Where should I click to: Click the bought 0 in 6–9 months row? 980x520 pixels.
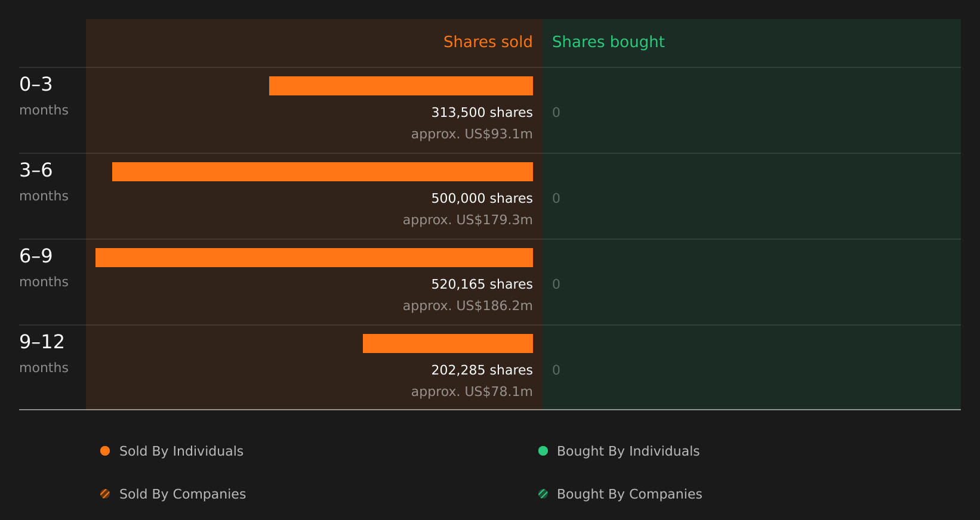(556, 284)
